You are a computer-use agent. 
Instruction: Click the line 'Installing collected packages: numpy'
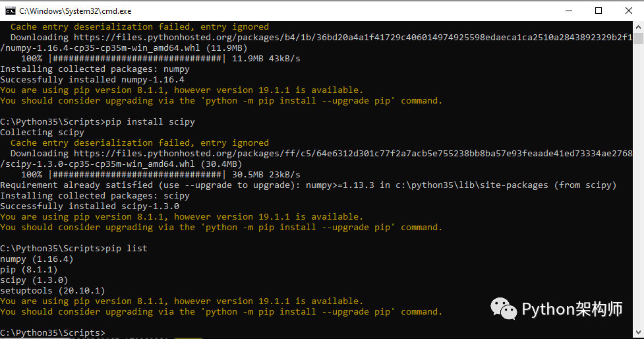tap(95, 69)
